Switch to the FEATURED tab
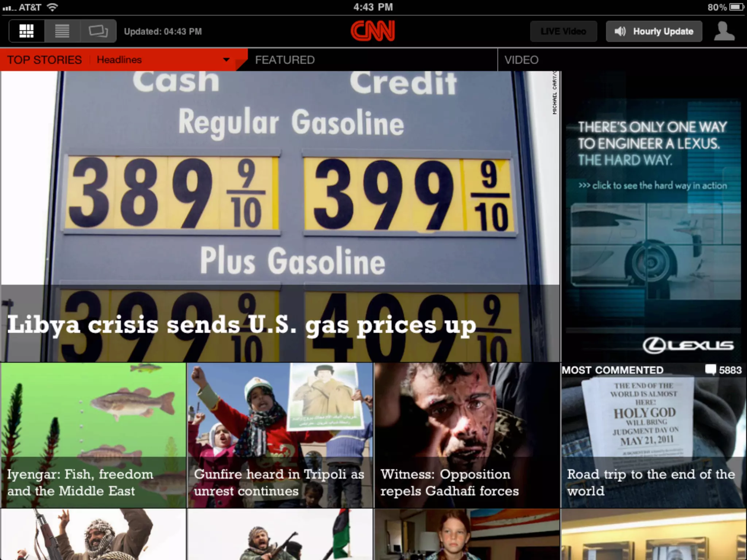747x560 pixels. 285,60
